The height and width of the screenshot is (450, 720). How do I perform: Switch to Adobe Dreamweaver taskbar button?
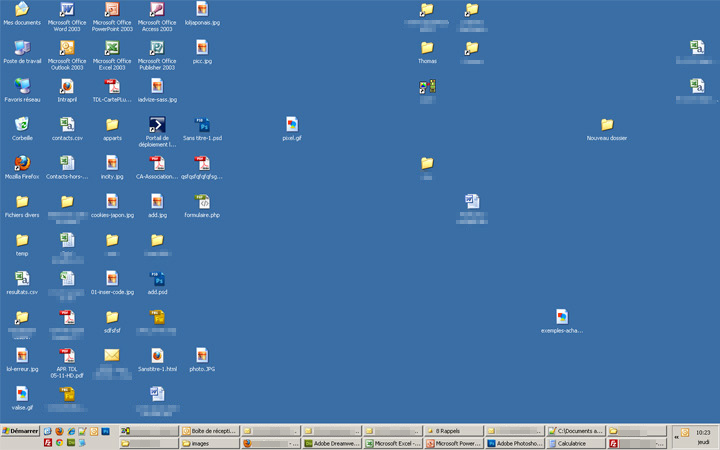(332, 444)
